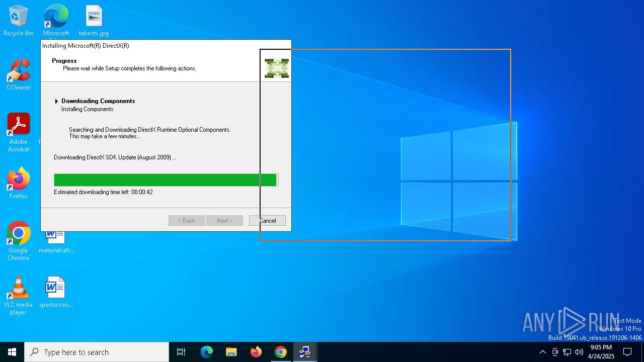
Task: Open CCleaner desktop shortcut
Action: (19, 75)
